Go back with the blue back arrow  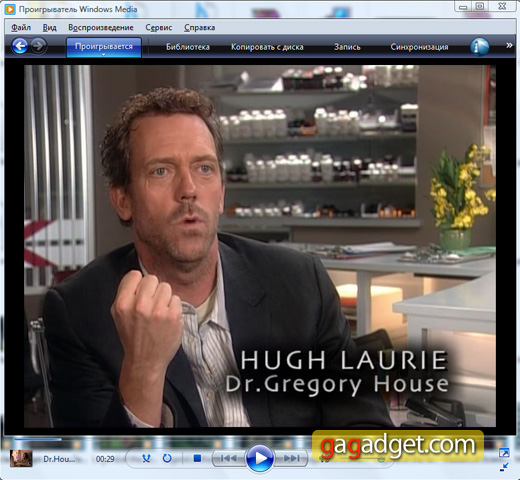(x=20, y=46)
